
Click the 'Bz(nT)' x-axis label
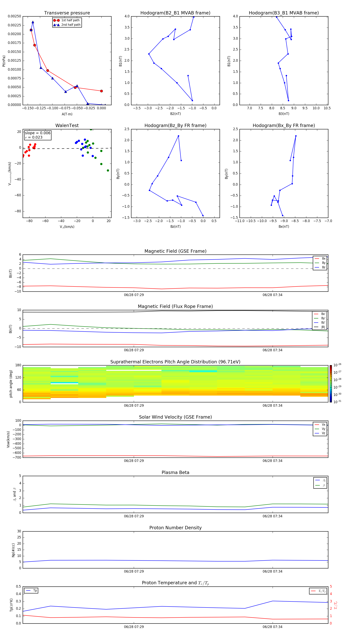pyautogui.click(x=175, y=227)
